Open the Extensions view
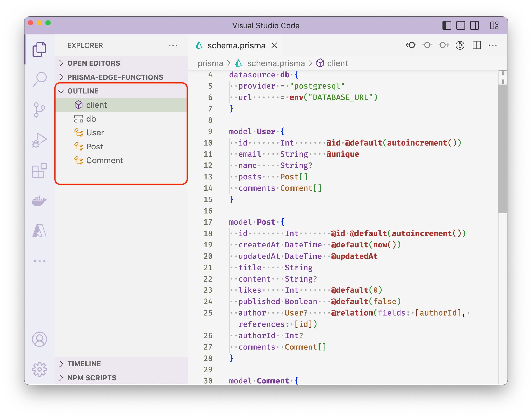This screenshot has width=532, height=417. click(39, 170)
